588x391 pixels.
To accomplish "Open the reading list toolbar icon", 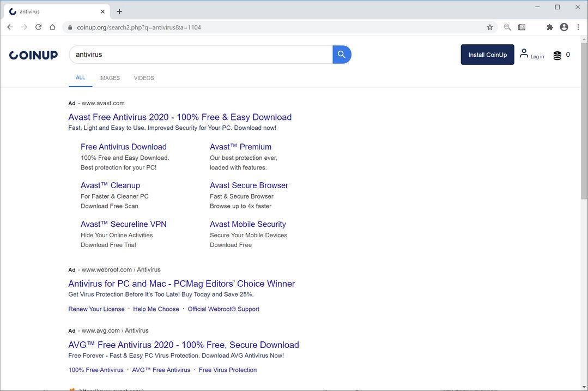I will [522, 27].
